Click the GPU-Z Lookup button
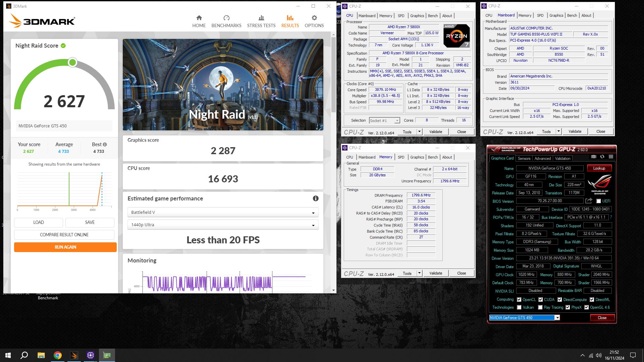The width and height of the screenshot is (644, 362). click(599, 168)
